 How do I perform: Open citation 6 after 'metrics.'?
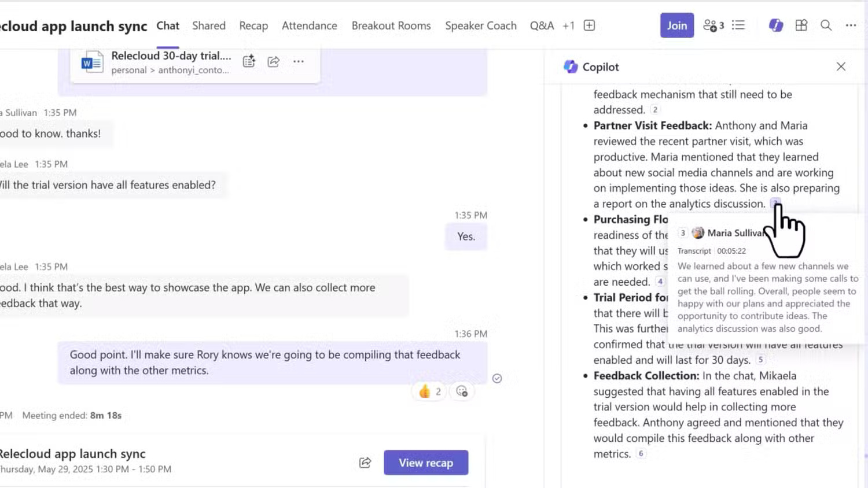[641, 454]
